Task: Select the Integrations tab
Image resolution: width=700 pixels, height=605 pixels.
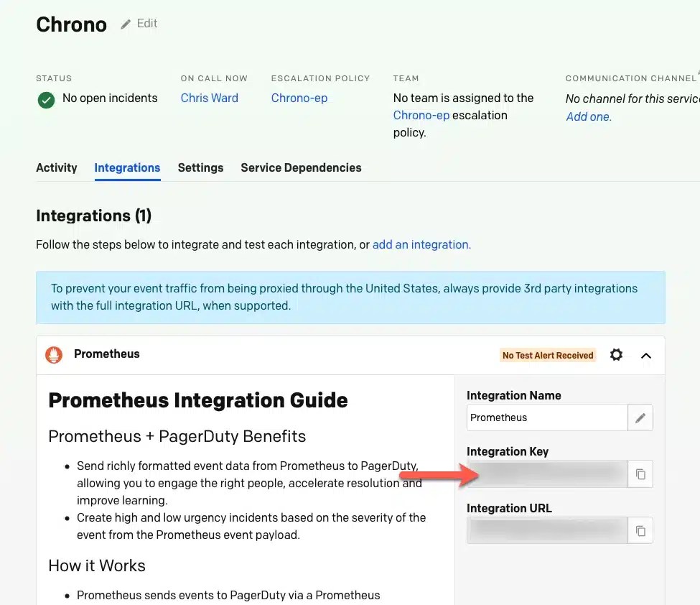Action: (127, 167)
